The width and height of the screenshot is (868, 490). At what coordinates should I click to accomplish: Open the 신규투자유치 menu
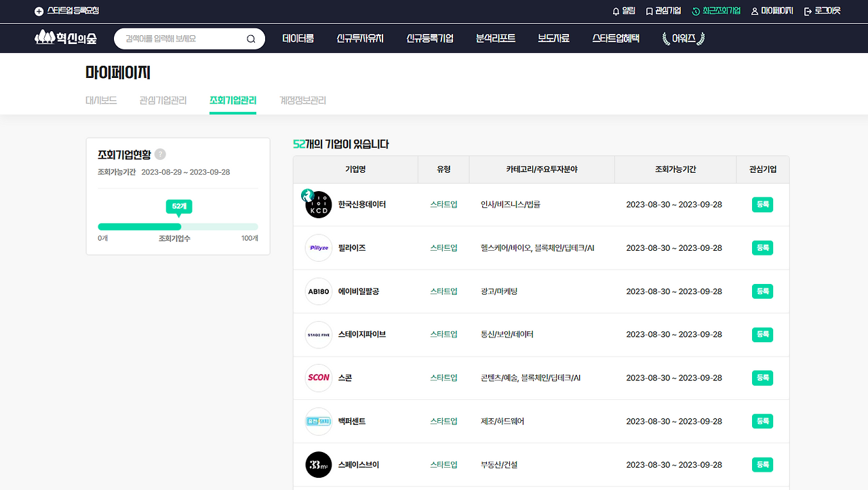360,39
